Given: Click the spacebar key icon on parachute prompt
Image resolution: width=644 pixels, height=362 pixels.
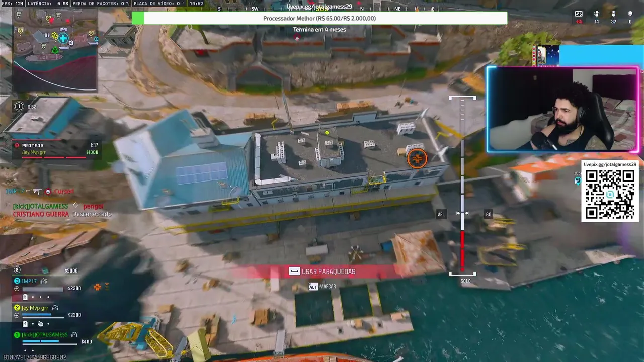Looking at the screenshot, I should 294,271.
